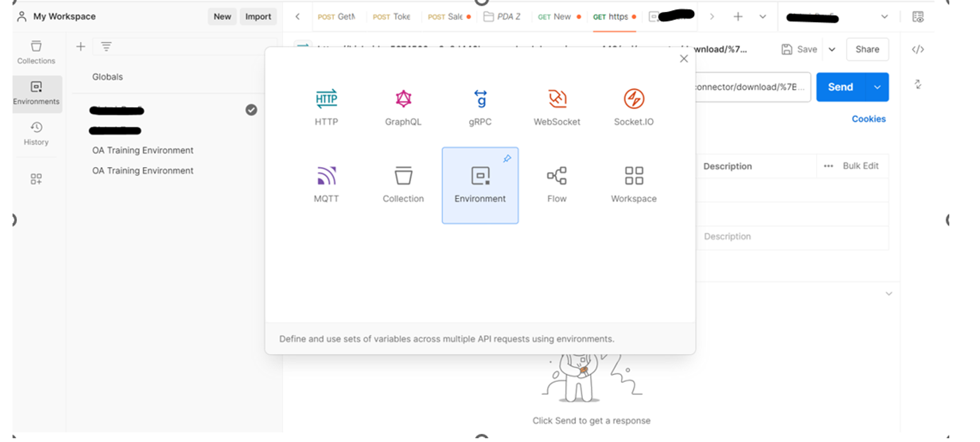
Task: Open the Cookies link
Action: pyautogui.click(x=868, y=119)
